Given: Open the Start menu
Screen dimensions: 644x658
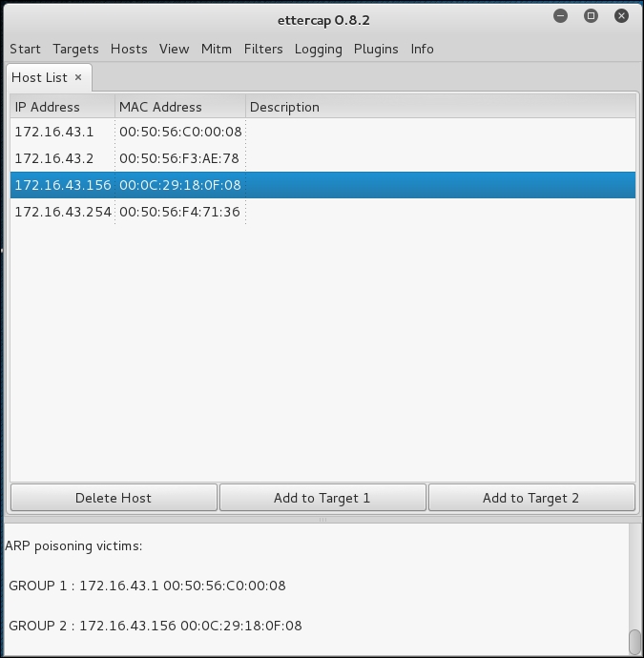Looking at the screenshot, I should pyautogui.click(x=25, y=49).
